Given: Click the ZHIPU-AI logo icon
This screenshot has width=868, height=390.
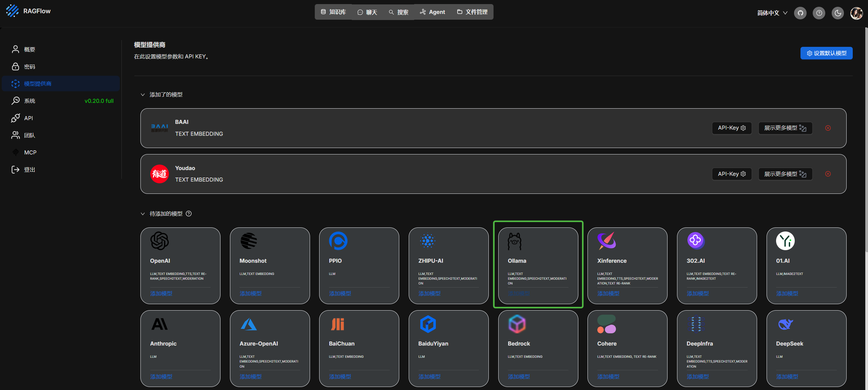Looking at the screenshot, I should 428,241.
